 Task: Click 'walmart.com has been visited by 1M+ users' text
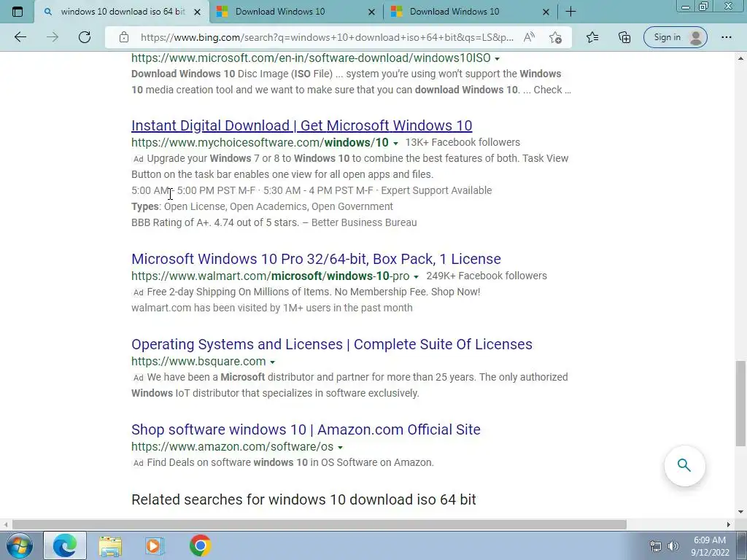click(272, 308)
